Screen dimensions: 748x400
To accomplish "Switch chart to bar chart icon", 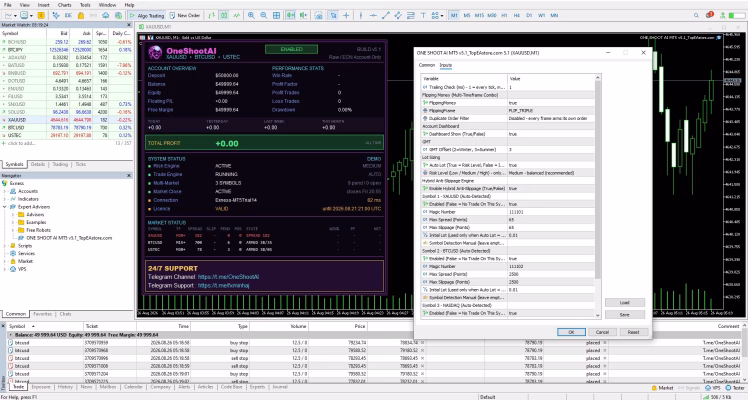I will point(211,15).
